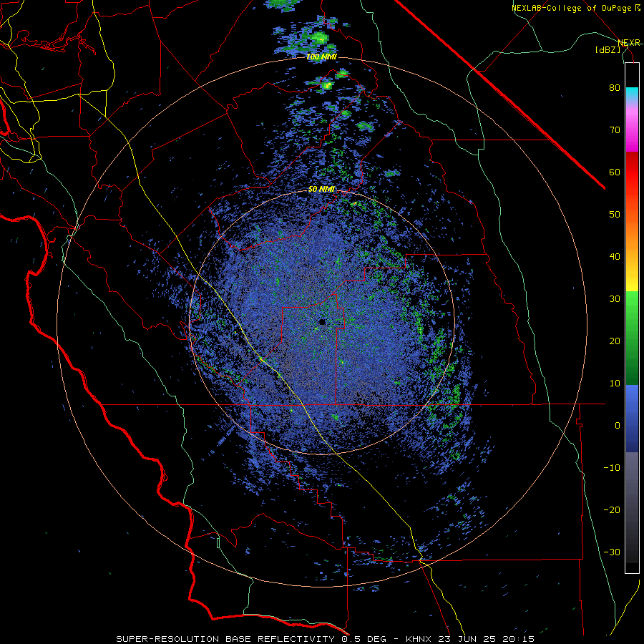Click the green segment of the reflectivity color bar
The height and width of the screenshot is (644, 644).
pyautogui.click(x=632, y=338)
